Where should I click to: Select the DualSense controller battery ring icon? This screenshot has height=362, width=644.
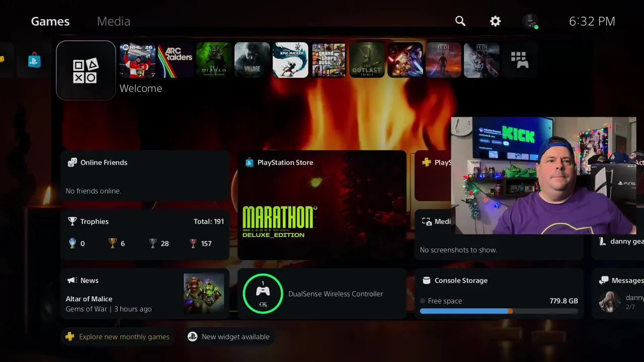coord(263,294)
